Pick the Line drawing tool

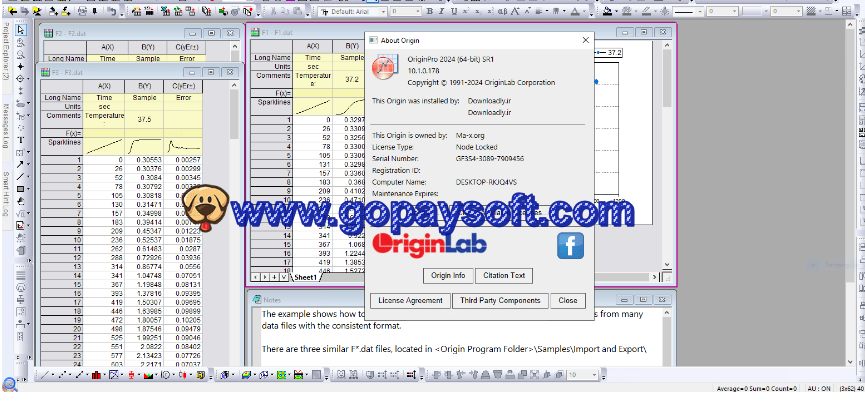(x=20, y=177)
